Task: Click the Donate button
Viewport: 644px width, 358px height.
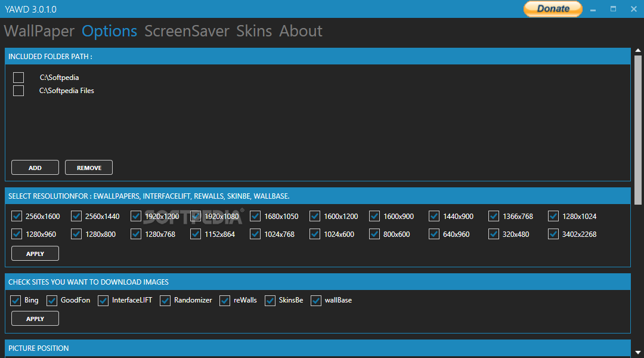Action: click(553, 8)
